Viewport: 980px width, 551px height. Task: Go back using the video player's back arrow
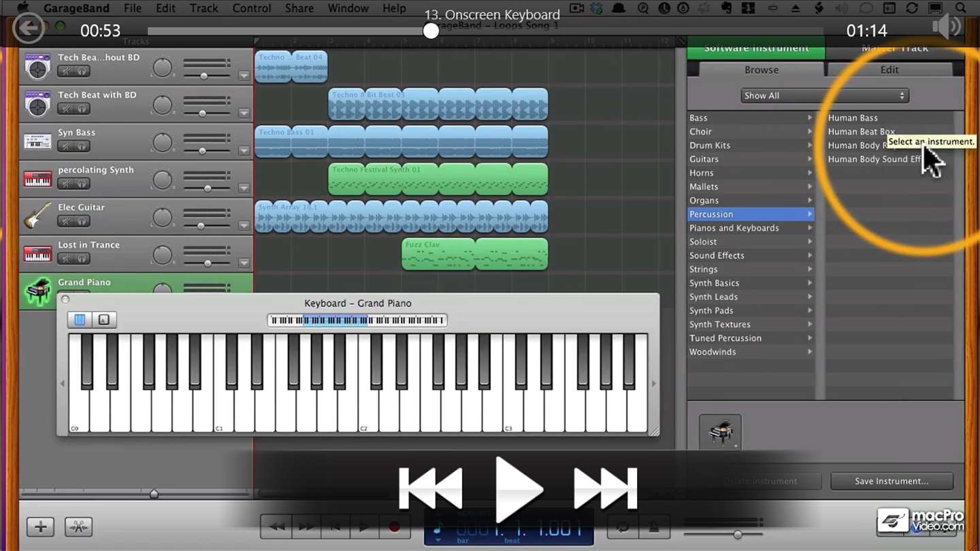[x=28, y=29]
